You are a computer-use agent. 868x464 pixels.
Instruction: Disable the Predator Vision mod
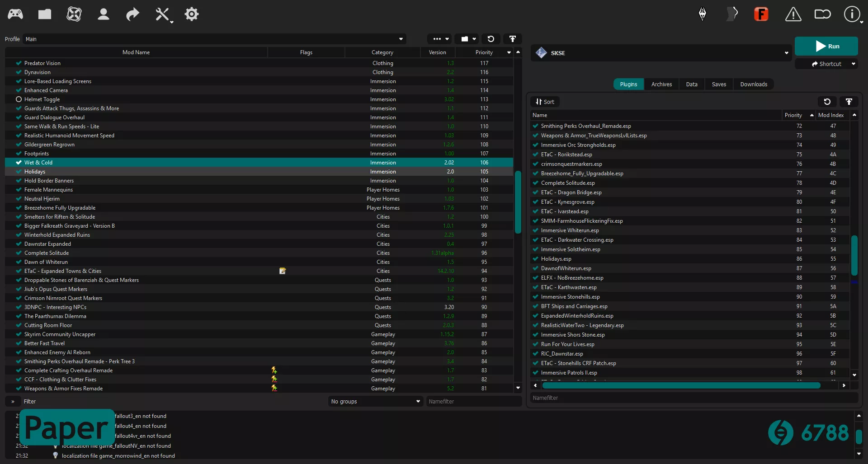coord(19,63)
